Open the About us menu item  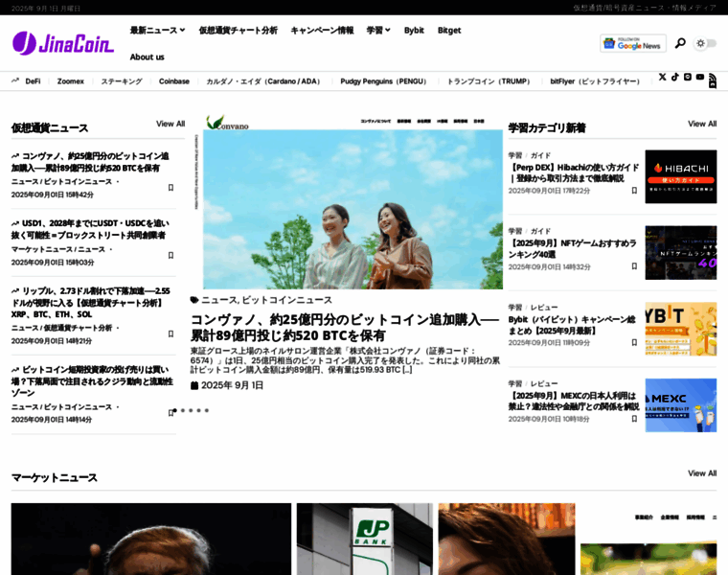pos(148,57)
